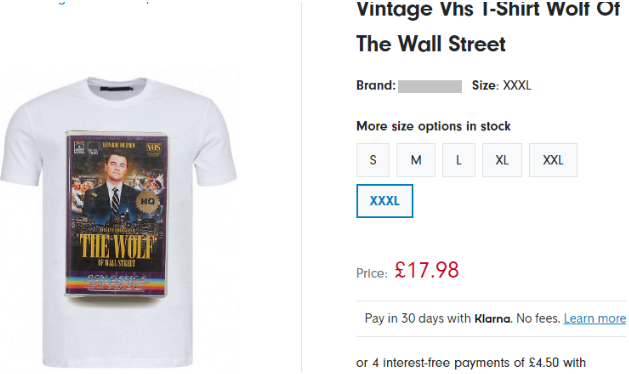The height and width of the screenshot is (374, 629).
Task: Click THE WOLF title on the shirt graphic
Action: (117, 246)
